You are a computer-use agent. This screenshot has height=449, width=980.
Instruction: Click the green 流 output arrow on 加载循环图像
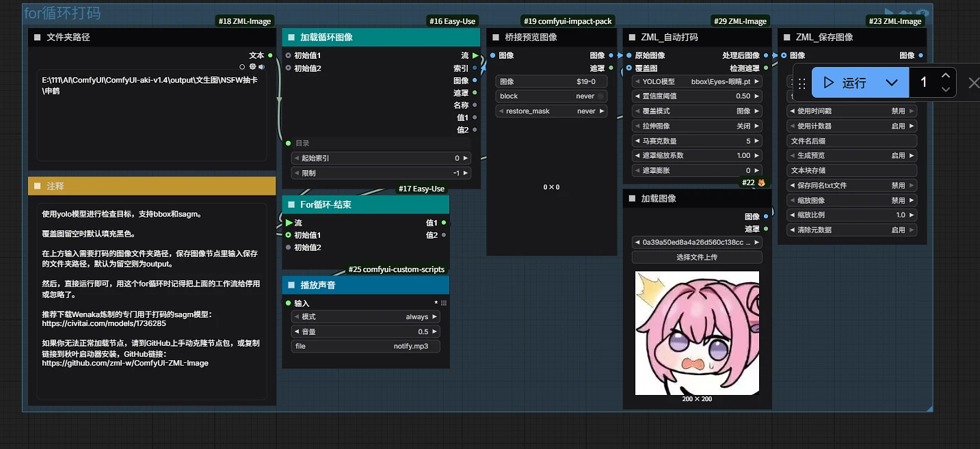click(475, 55)
